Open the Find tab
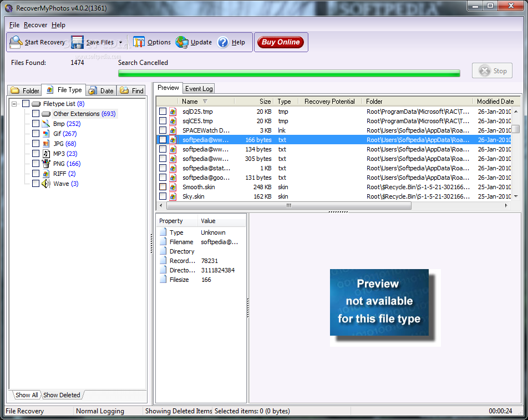This screenshot has height=420, width=528. [x=131, y=90]
